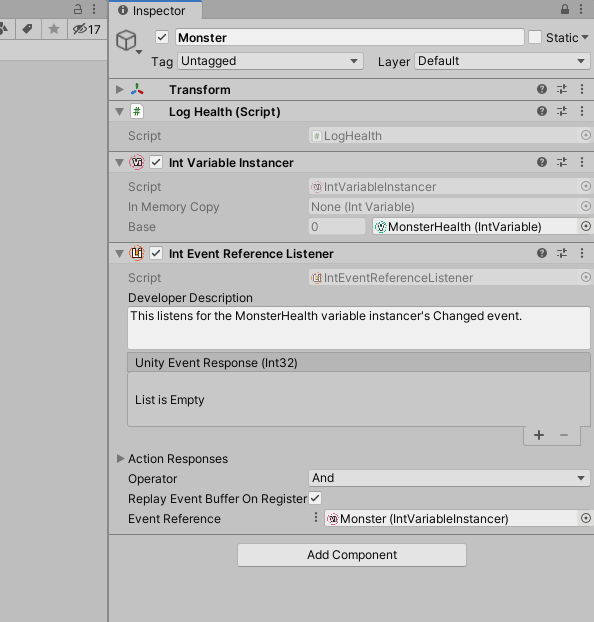This screenshot has height=622, width=594.
Task: Open Transform component kebab menu
Action: [x=582, y=89]
